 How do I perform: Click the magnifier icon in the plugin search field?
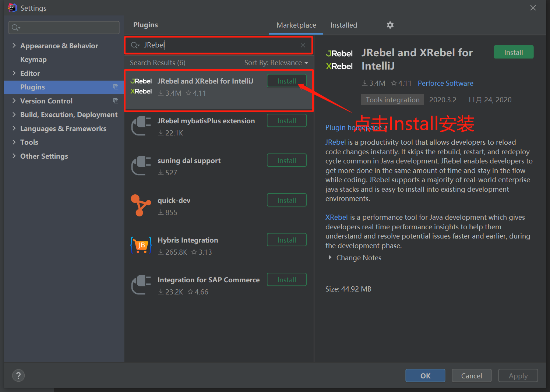click(x=135, y=45)
